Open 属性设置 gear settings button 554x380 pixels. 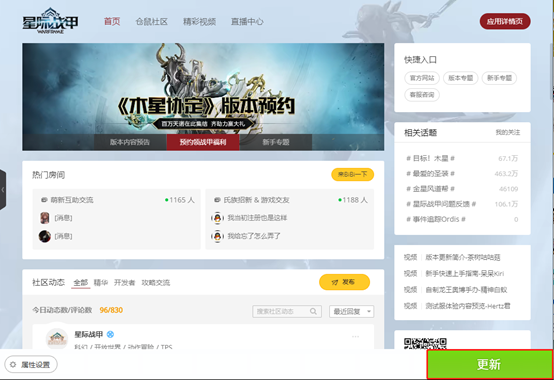31,364
